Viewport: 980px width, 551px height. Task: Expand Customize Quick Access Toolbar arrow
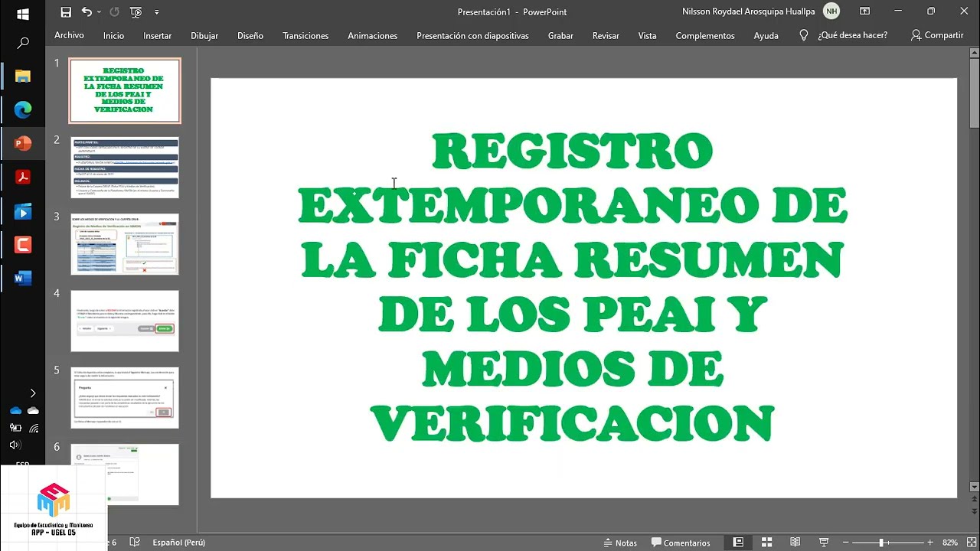157,12
